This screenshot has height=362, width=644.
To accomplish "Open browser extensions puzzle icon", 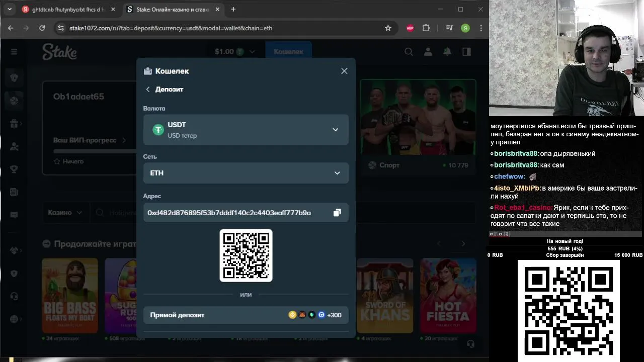I will pos(426,28).
